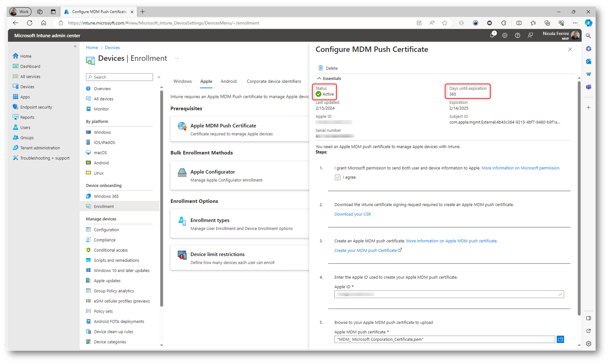Open a new browser tab
The image size is (609, 364).
(x=143, y=12)
